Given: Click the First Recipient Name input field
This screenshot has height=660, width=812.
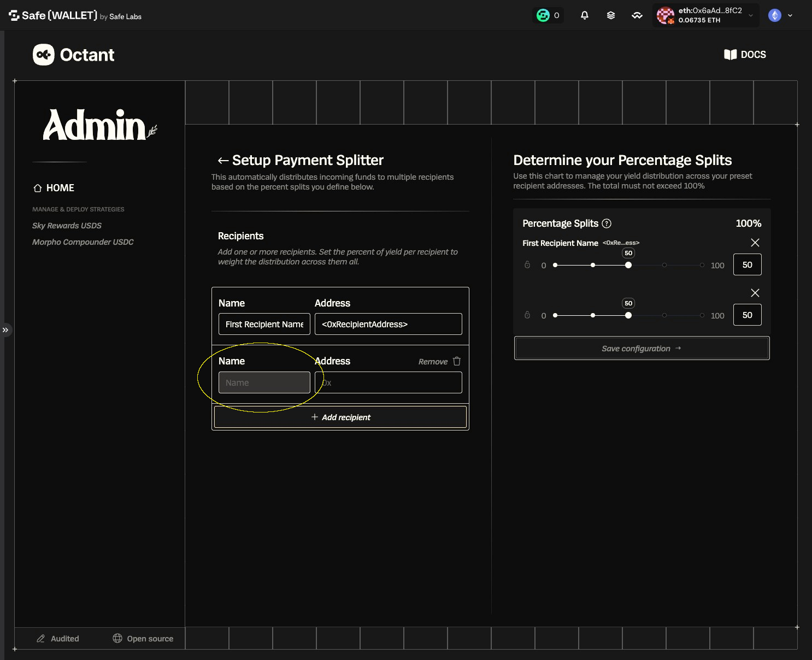Looking at the screenshot, I should pos(264,324).
